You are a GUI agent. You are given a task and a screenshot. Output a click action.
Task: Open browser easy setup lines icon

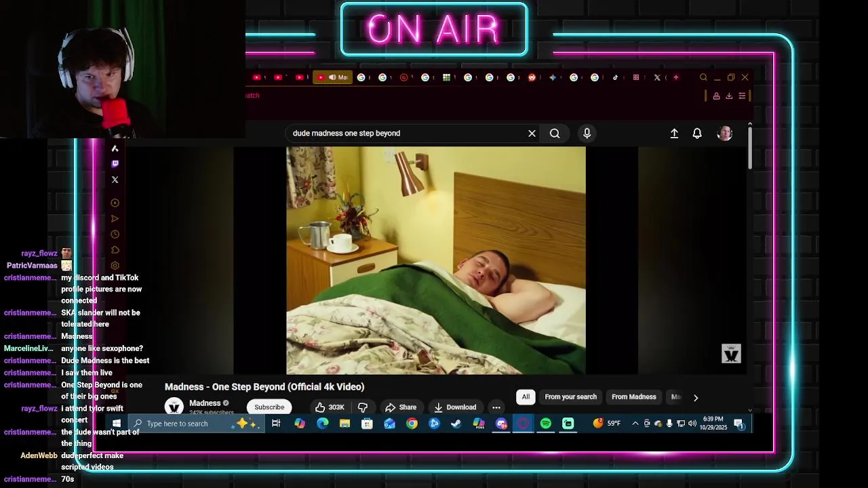742,96
